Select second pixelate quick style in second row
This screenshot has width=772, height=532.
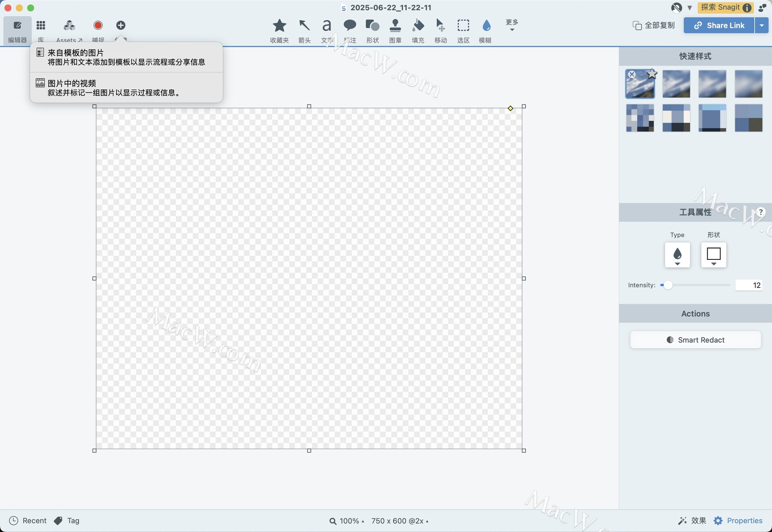[676, 118]
